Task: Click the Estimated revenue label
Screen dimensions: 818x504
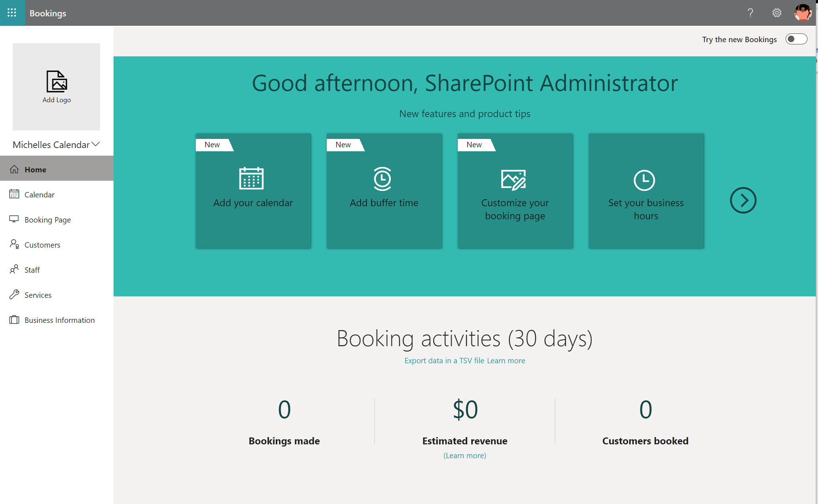Action: point(465,441)
